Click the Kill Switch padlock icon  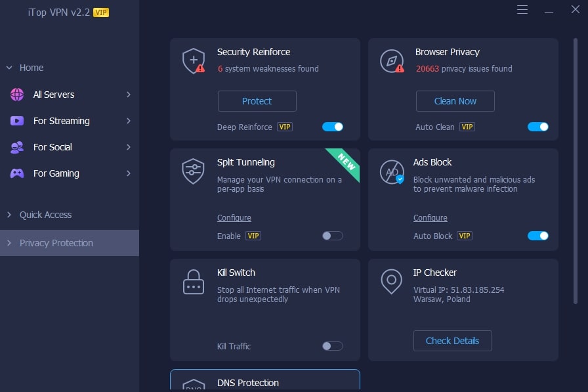tap(194, 282)
